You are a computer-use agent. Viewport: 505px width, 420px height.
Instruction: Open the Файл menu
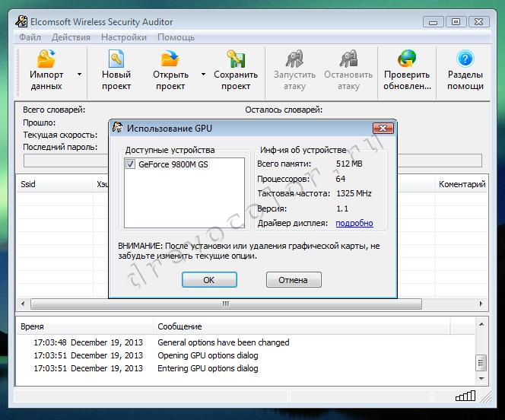point(30,37)
